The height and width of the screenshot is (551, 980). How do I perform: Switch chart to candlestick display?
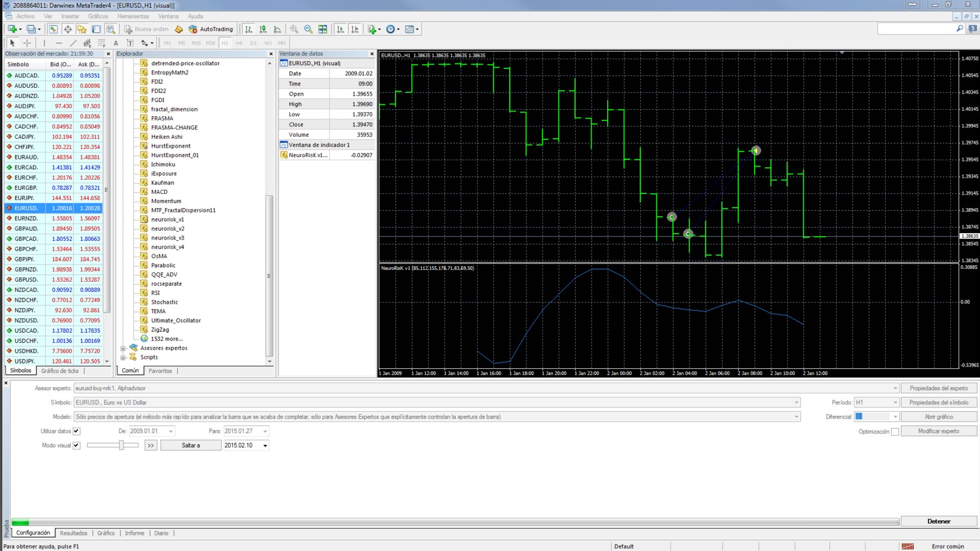click(x=263, y=29)
